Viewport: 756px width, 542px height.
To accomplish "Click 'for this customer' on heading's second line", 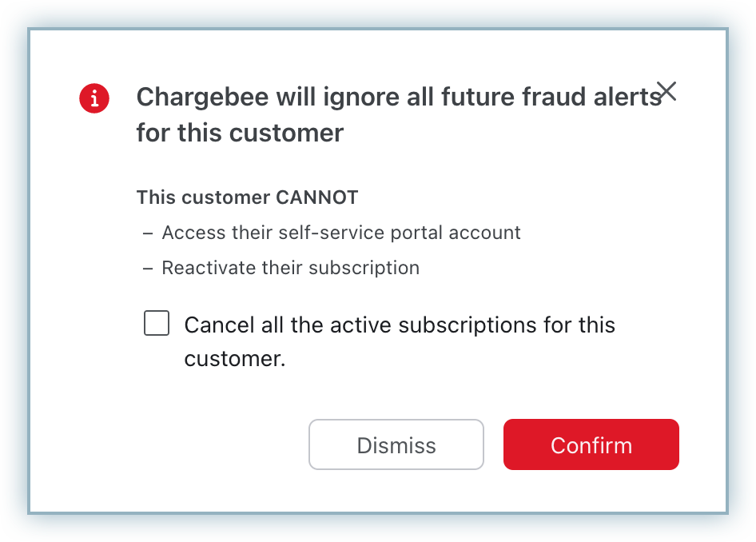I will (x=240, y=132).
